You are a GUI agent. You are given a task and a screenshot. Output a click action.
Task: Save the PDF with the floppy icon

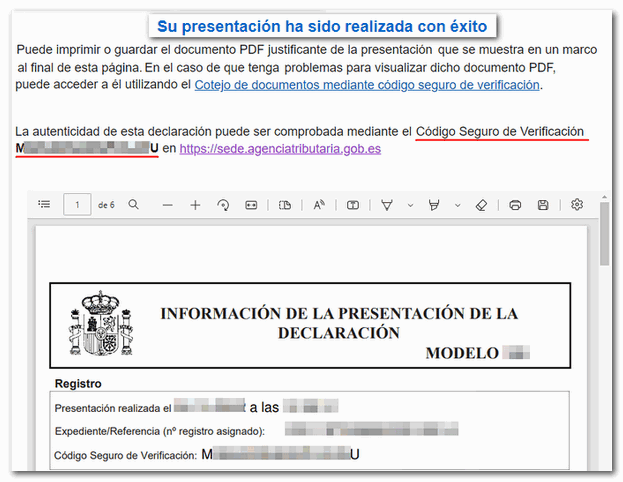[543, 205]
